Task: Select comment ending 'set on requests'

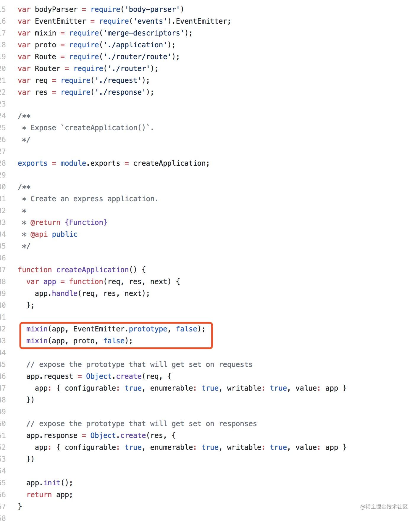Action: click(x=139, y=365)
